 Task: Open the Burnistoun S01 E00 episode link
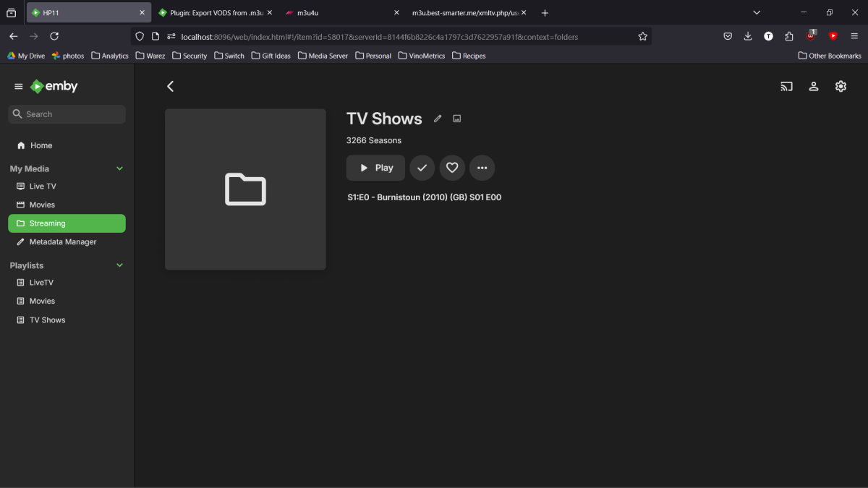pos(425,197)
